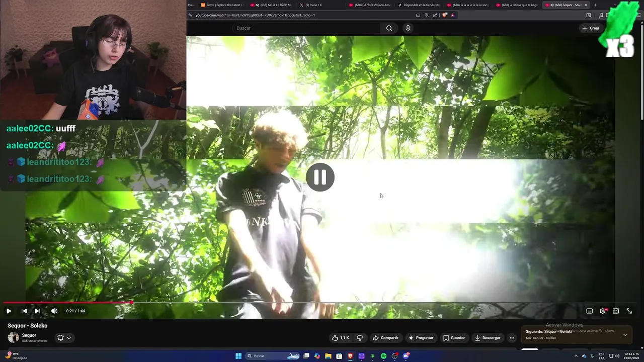Image resolution: width=644 pixels, height=362 pixels.
Task: Activate voice search microphone
Action: pos(408,28)
